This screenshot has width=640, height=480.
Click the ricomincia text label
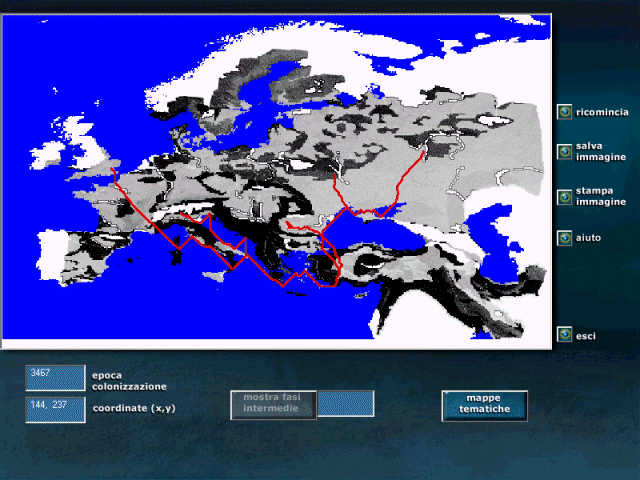click(602, 112)
